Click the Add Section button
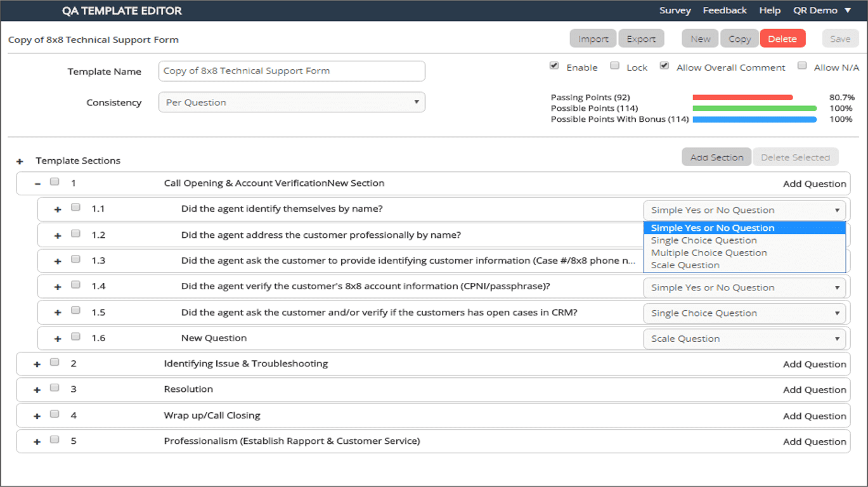Viewport: 868px width, 487px height. tap(716, 157)
